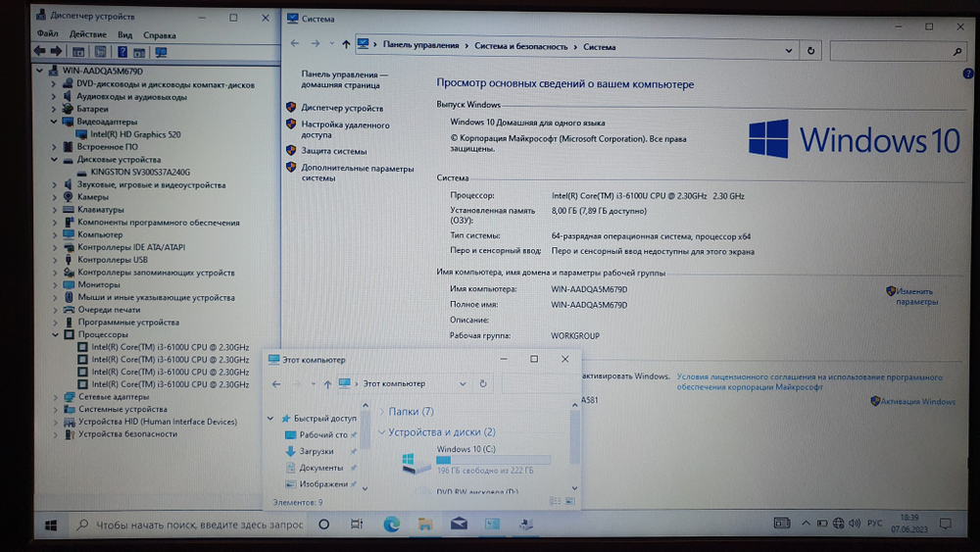Show hidden tray icons chevron

coord(806,524)
